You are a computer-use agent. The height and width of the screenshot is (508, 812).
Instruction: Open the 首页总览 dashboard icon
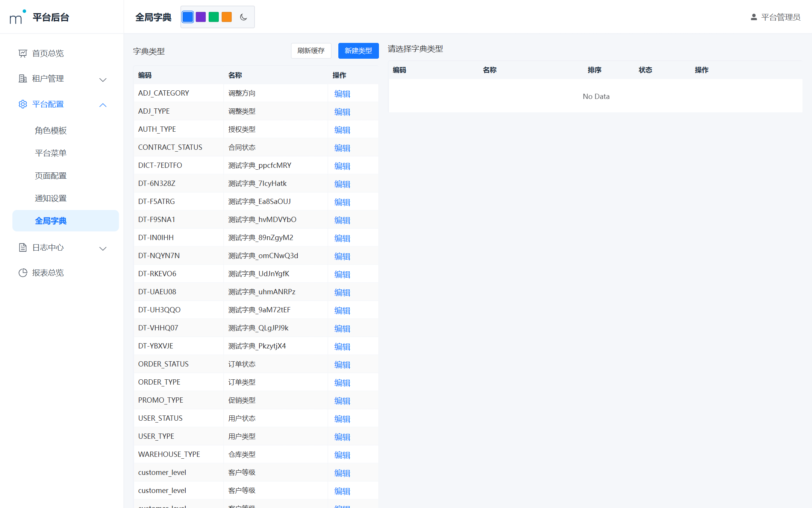tap(23, 53)
